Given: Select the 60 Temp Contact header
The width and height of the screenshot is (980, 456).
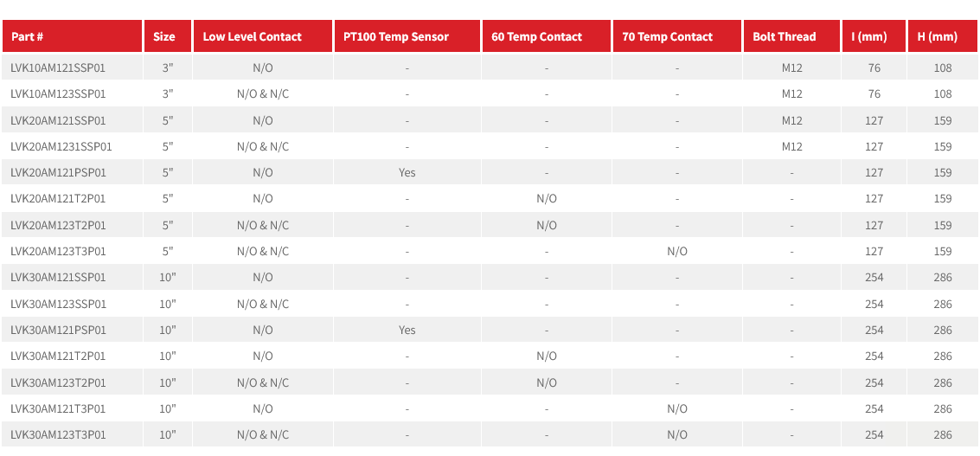Looking at the screenshot, I should (536, 36).
